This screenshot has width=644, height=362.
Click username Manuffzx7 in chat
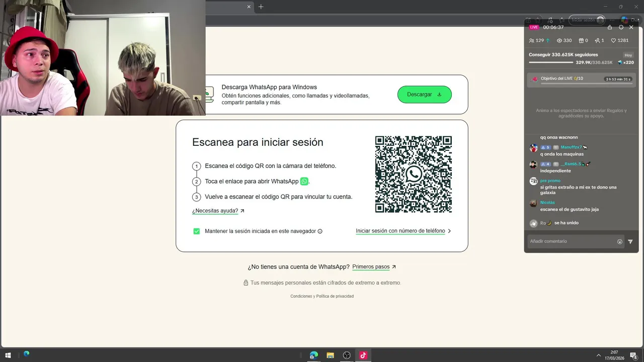point(571,147)
